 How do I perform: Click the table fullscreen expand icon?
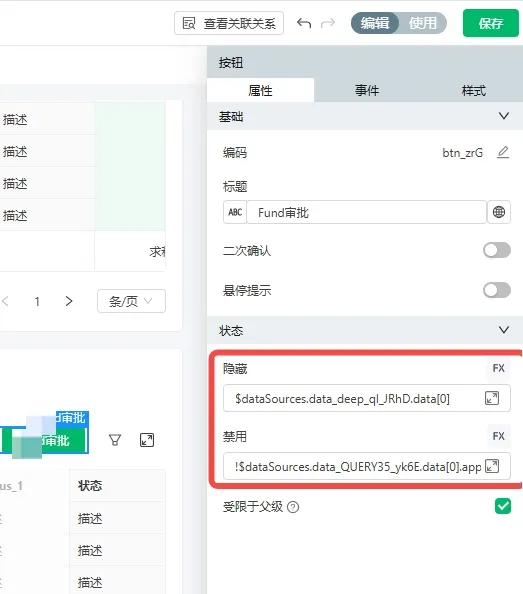[x=147, y=440]
